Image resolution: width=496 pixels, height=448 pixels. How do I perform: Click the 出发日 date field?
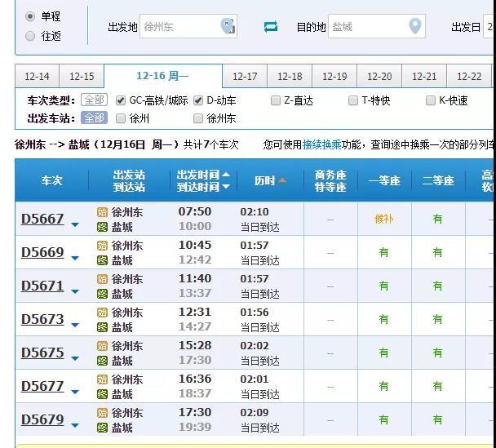tap(489, 26)
